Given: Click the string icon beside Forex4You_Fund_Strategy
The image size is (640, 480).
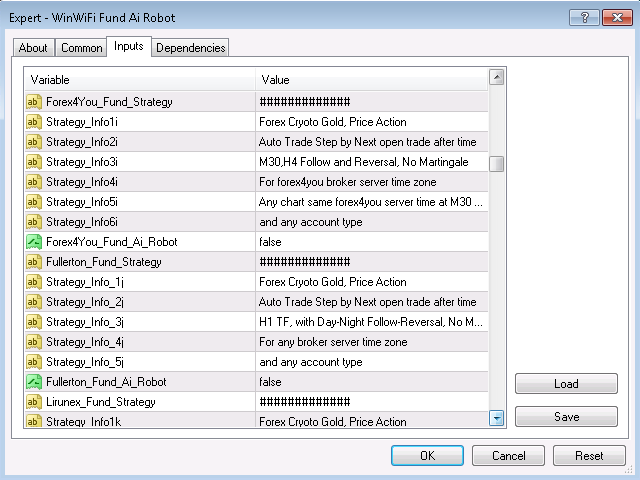Looking at the screenshot, I should click(34, 102).
